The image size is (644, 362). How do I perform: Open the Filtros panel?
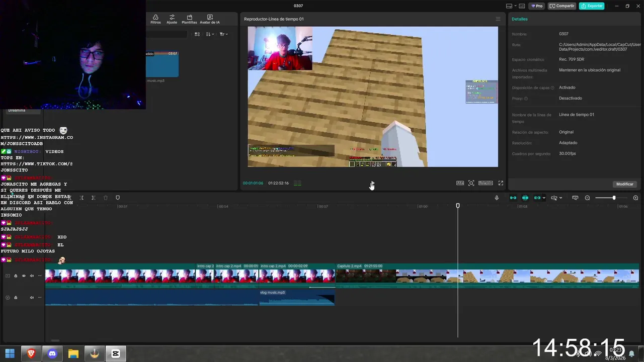point(155,19)
